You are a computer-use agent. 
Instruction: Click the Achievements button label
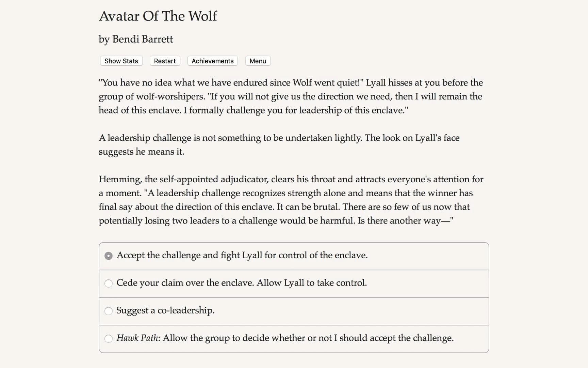212,61
